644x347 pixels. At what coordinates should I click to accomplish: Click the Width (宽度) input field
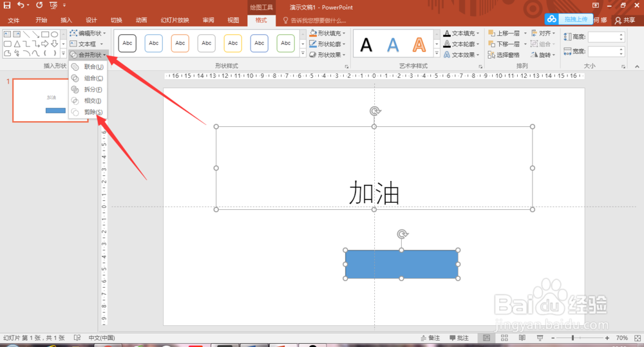(607, 52)
